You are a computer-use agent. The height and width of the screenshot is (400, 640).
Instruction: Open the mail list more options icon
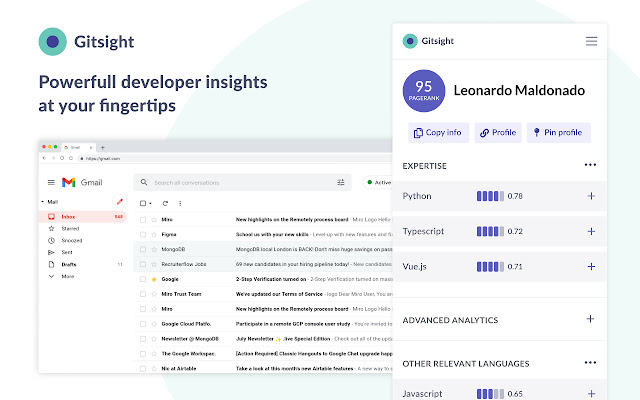click(x=180, y=203)
